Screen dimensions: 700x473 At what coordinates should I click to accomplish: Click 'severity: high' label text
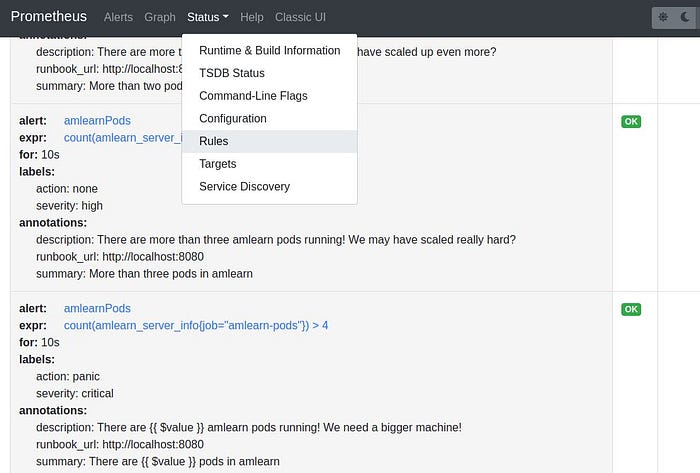(x=69, y=206)
